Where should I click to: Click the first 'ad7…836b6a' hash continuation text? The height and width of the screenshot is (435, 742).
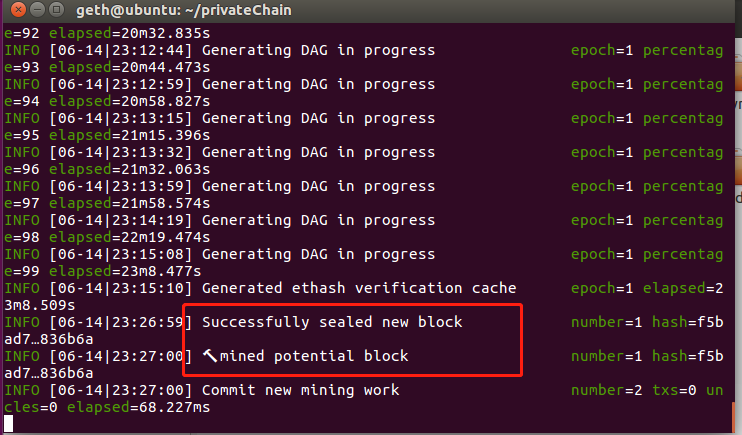click(x=49, y=339)
